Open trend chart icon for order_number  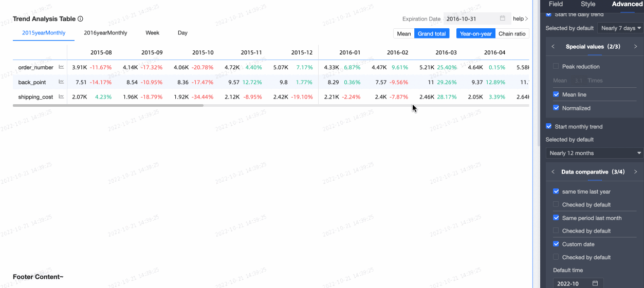coord(61,67)
